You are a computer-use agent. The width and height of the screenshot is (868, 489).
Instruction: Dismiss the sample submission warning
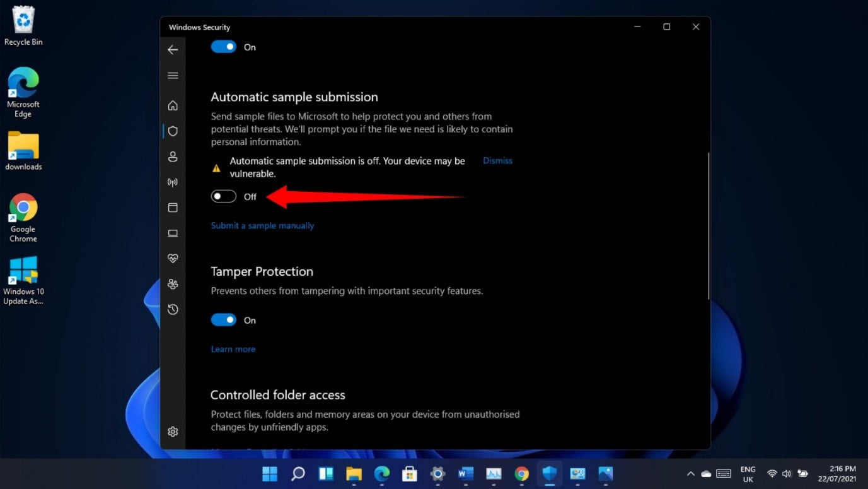[497, 160]
